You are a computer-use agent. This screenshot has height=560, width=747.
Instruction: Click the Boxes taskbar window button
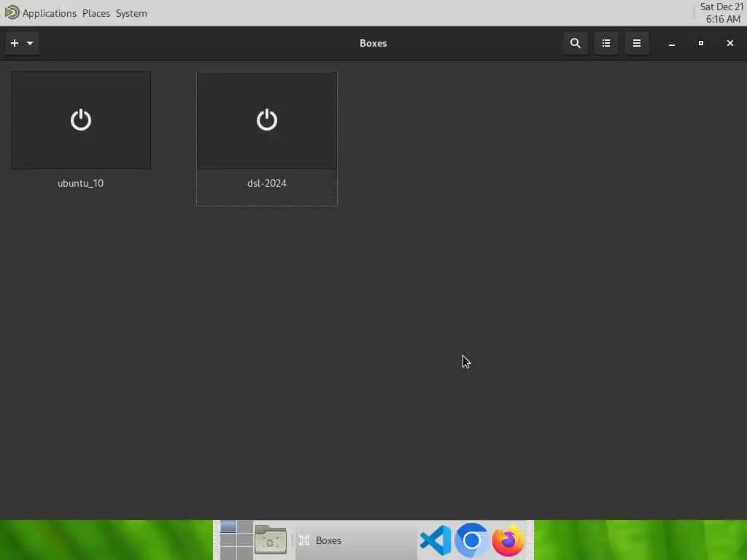point(356,540)
